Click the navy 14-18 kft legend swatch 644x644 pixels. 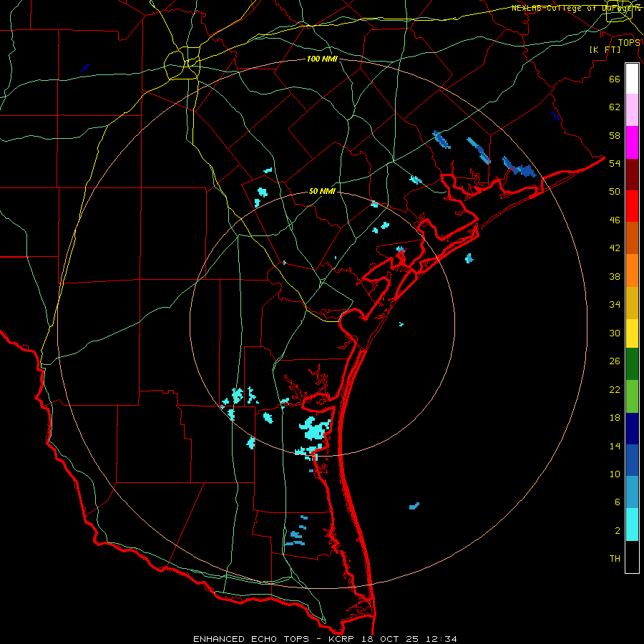click(x=632, y=429)
